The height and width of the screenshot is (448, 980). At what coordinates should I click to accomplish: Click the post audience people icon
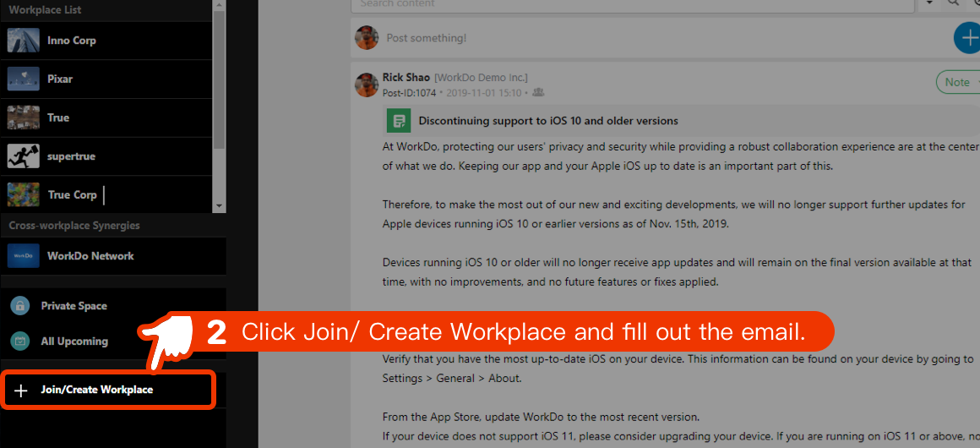click(538, 93)
